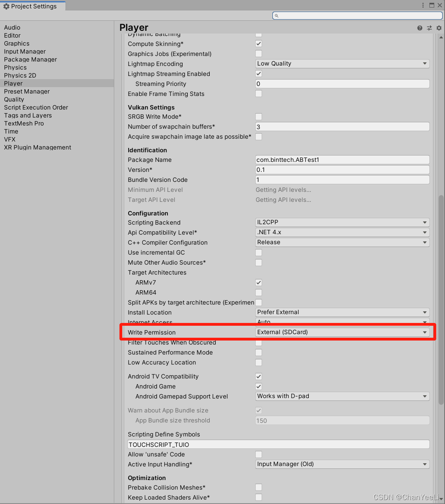This screenshot has height=504, width=445.
Task: Uncheck the Android Game option
Action: (x=259, y=386)
